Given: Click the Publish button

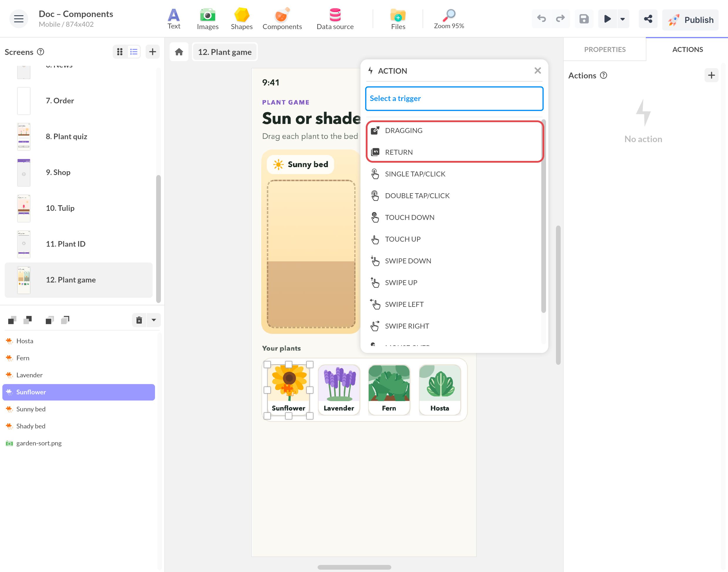Looking at the screenshot, I should (690, 19).
